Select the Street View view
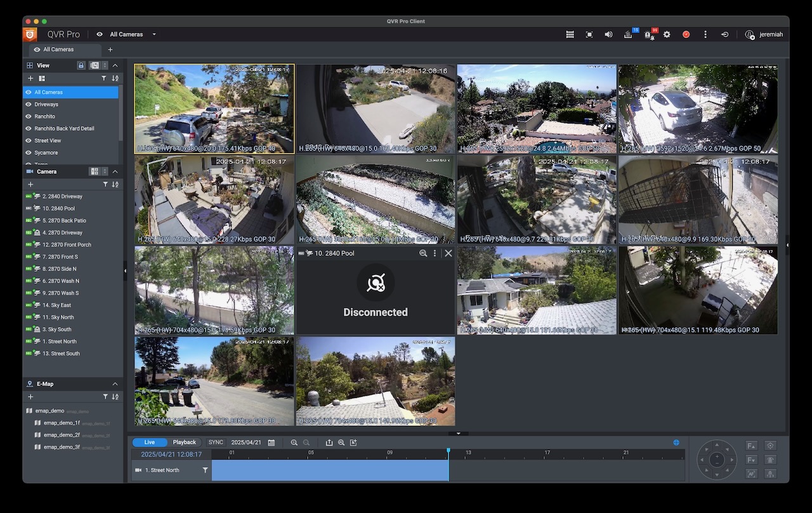 pos(71,140)
